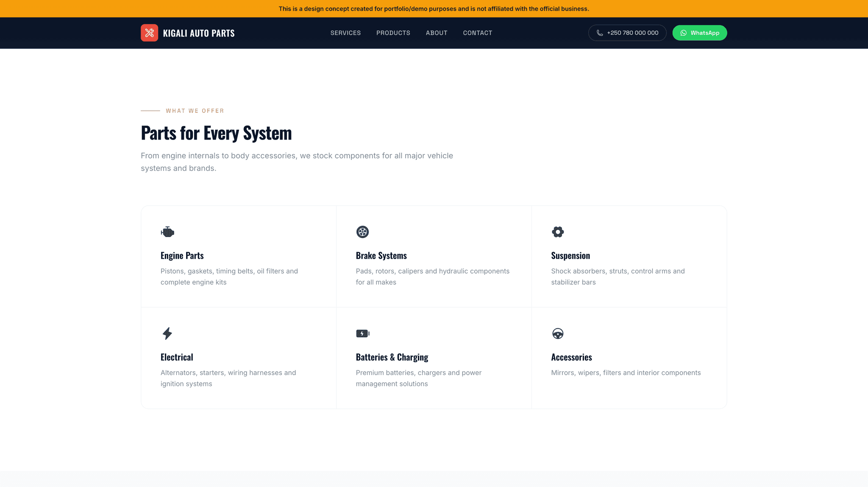Select the Electrical card title

click(177, 357)
